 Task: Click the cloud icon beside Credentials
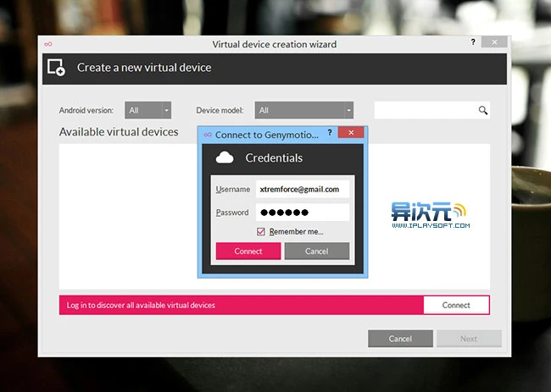(x=225, y=157)
